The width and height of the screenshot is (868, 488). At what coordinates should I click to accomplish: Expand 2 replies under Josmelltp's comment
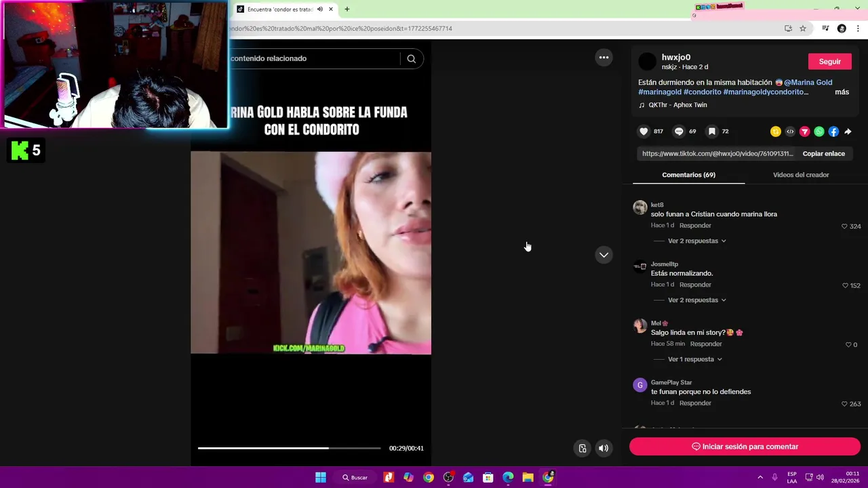pyautogui.click(x=697, y=300)
